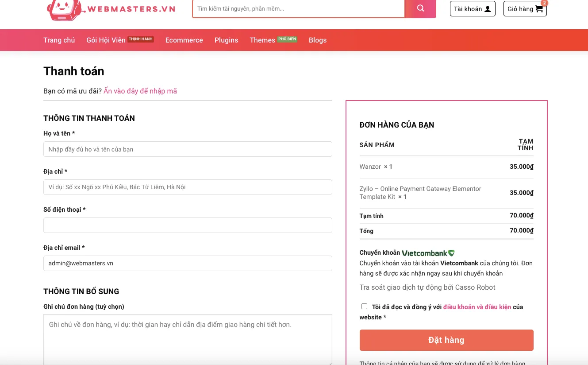The width and height of the screenshot is (588, 365).
Task: Click the Tạm tính row label
Action: tap(372, 216)
